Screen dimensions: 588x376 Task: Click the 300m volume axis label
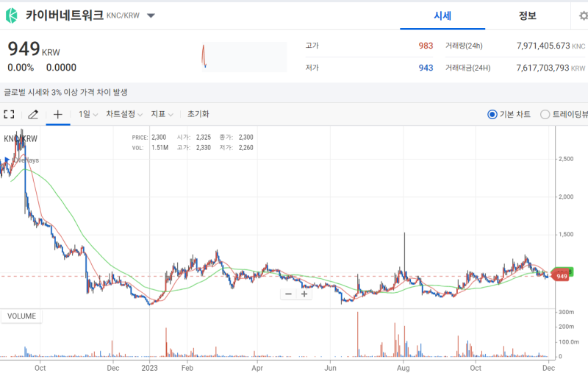click(566, 312)
